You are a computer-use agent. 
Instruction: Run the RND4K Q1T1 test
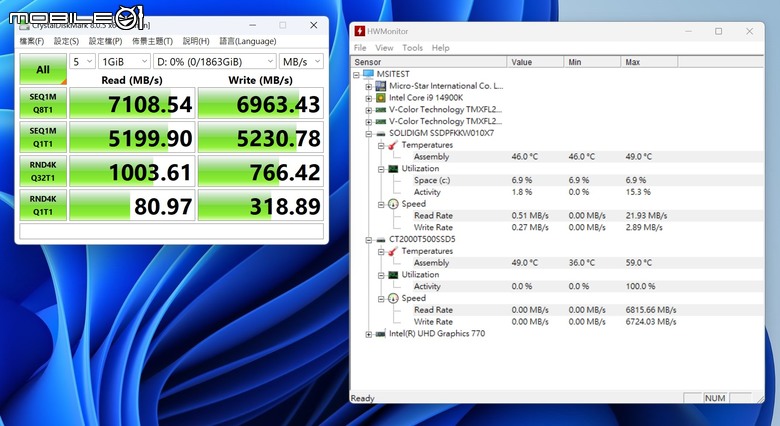coord(43,205)
